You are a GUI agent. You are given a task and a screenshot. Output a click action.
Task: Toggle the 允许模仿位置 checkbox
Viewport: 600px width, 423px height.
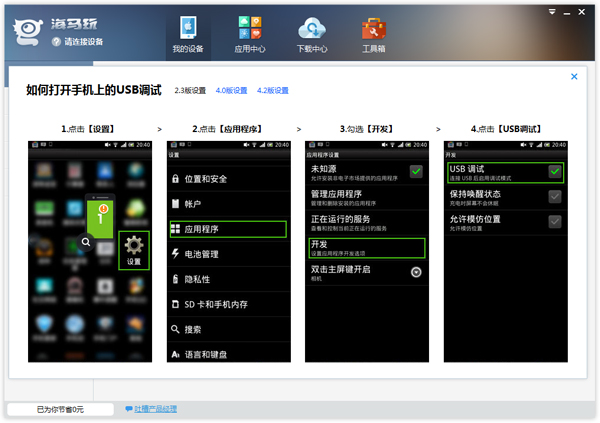(554, 222)
